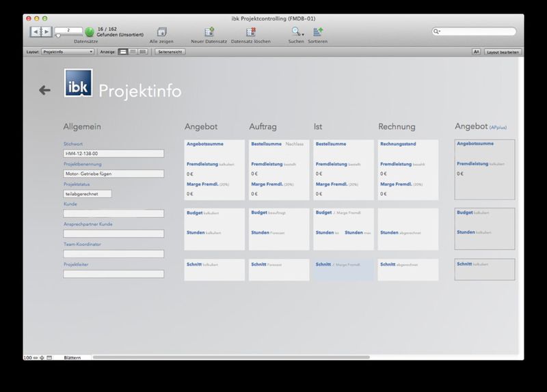Click the horizontal scrollbar at the bottom
The height and width of the screenshot is (392, 547).
point(231,357)
